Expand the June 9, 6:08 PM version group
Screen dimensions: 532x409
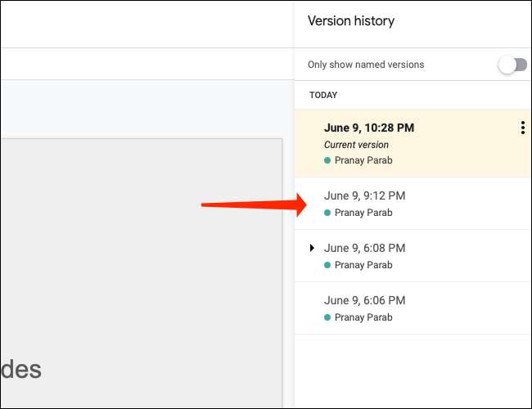pyautogui.click(x=312, y=248)
